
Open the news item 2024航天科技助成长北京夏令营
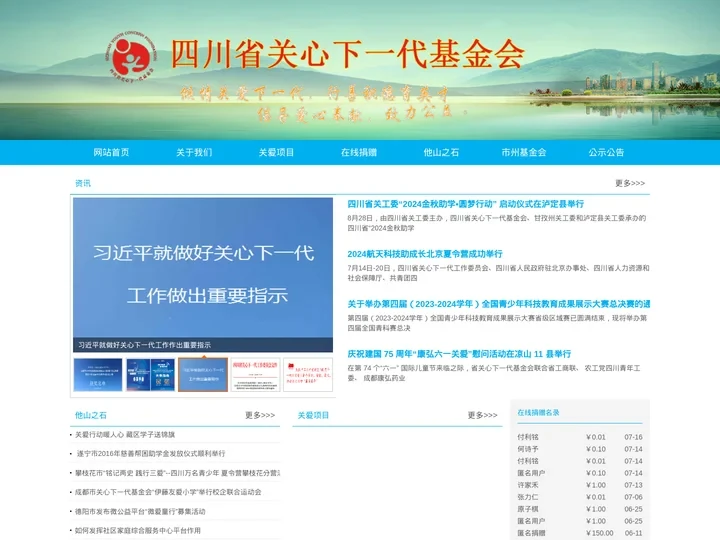pos(425,254)
